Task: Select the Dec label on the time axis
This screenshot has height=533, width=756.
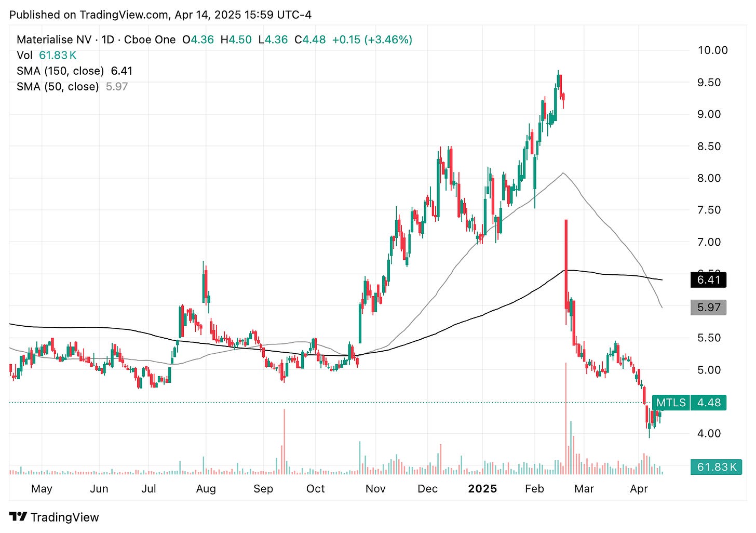Action: [428, 489]
